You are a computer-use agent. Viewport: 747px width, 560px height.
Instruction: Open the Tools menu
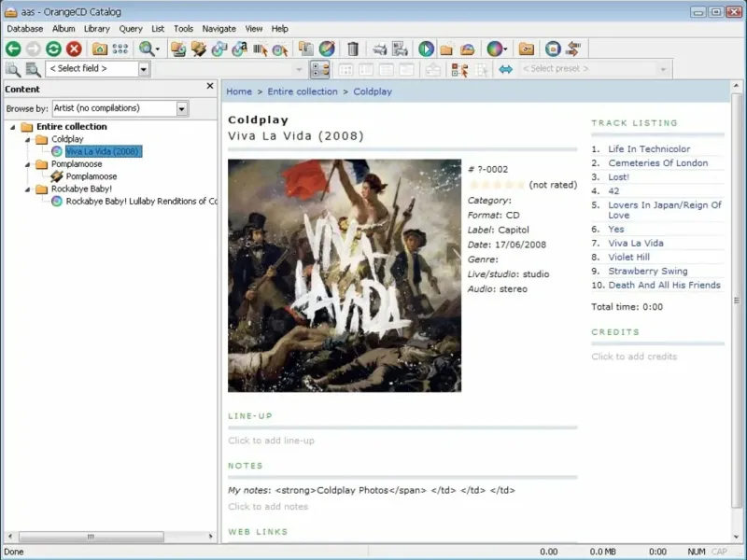coord(183,29)
